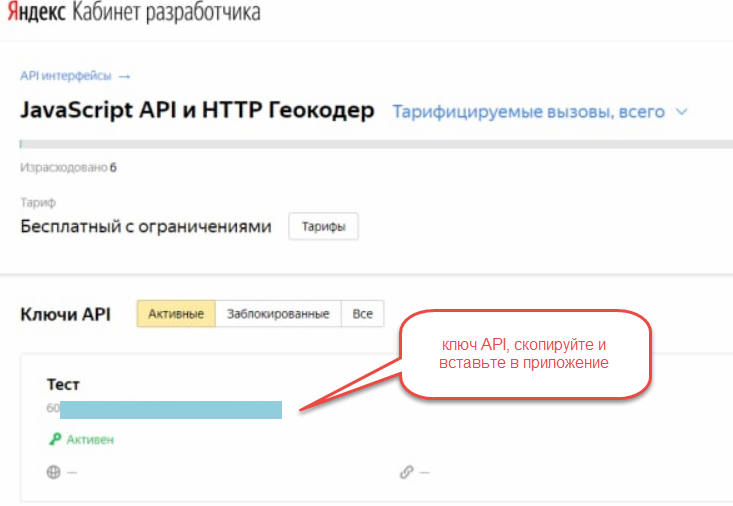Image resolution: width=733 pixels, height=506 pixels.
Task: Show Все API keys tab
Action: 363,313
